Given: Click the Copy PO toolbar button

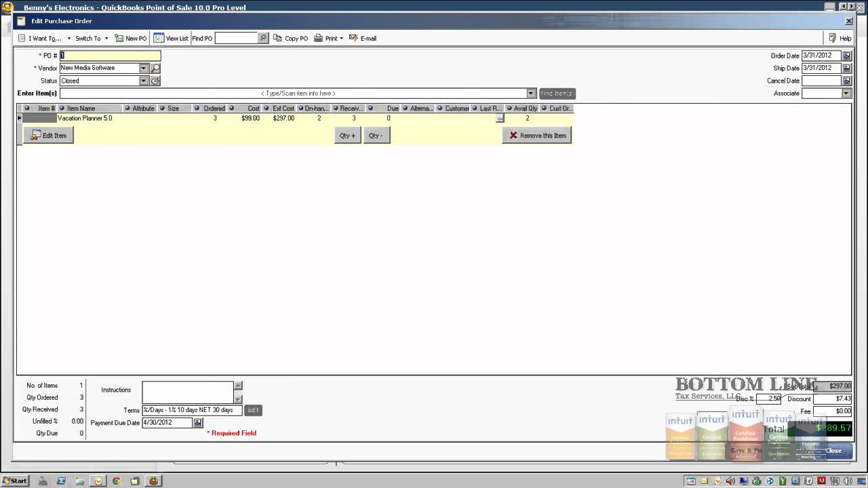Looking at the screenshot, I should coord(291,38).
